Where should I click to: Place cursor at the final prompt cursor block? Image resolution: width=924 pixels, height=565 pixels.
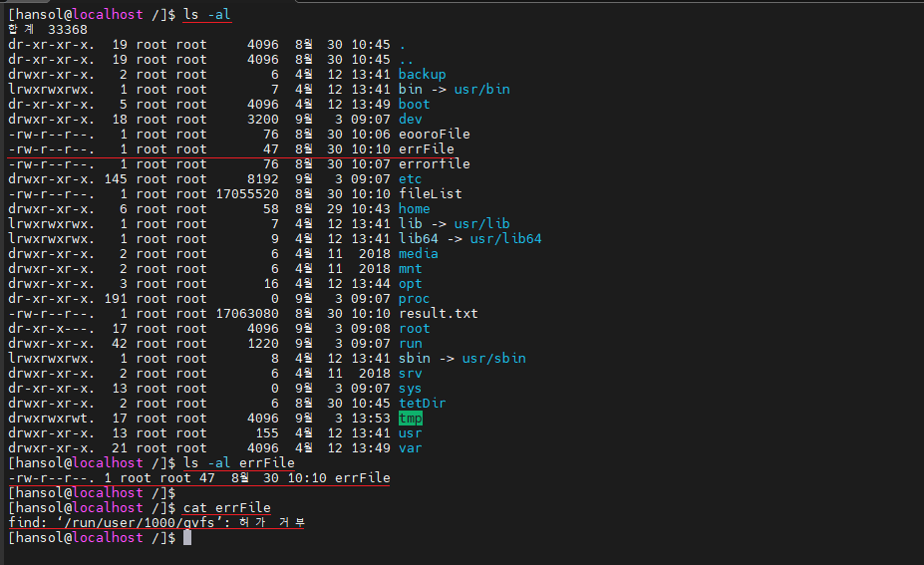[187, 537]
